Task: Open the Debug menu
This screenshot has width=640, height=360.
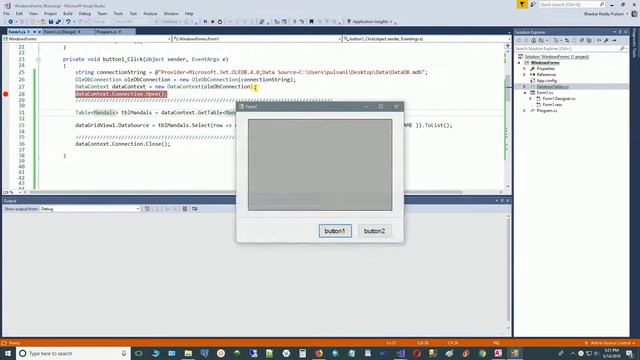Action: (84, 13)
